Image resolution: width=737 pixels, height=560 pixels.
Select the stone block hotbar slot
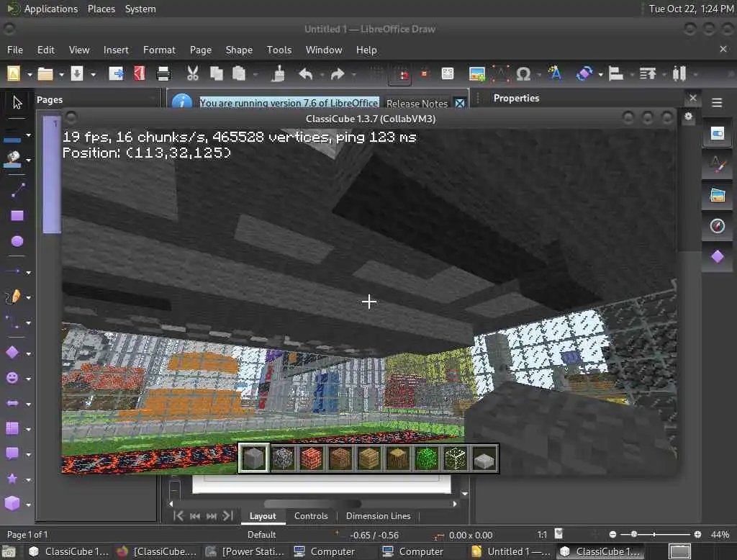254,458
